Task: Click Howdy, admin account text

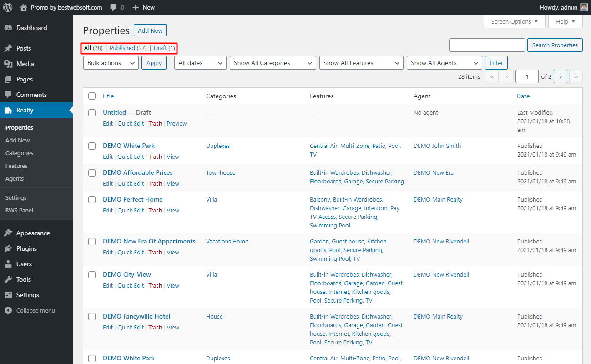Action: tap(558, 7)
